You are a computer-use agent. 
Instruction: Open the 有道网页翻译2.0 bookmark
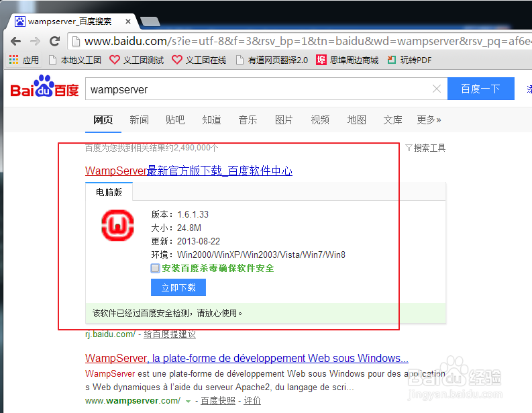tap(272, 60)
